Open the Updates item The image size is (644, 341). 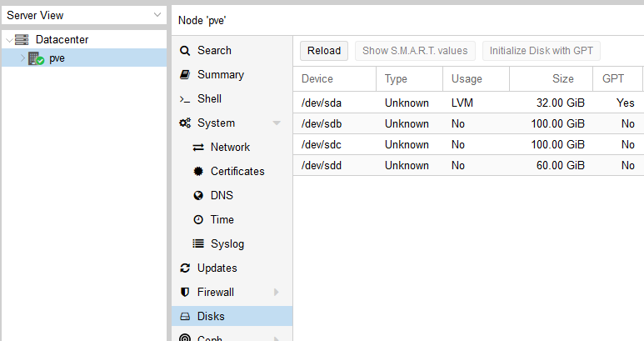232,268
